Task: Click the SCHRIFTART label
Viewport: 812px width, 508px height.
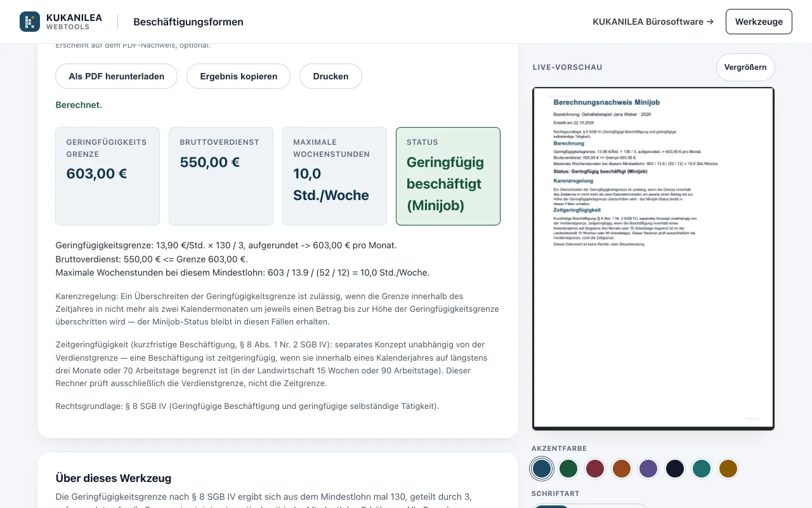Action: (x=556, y=493)
